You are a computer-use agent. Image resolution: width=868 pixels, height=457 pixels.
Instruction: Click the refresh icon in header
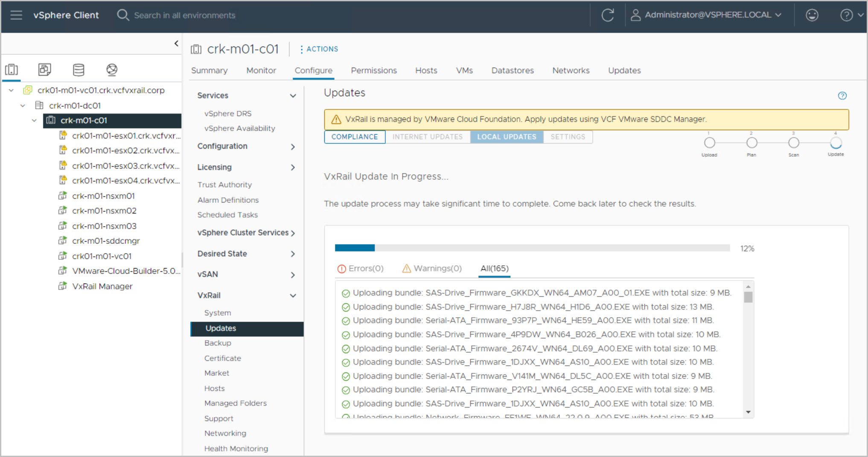(x=607, y=15)
